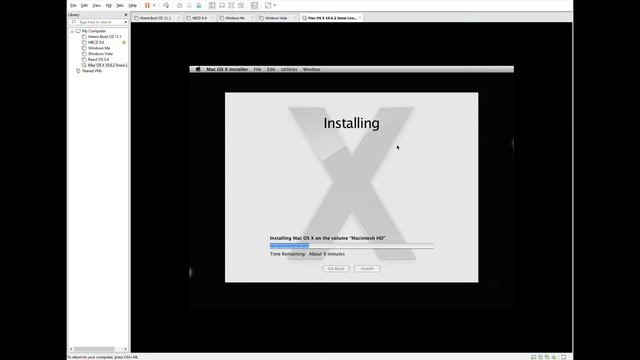Switch to the HBCD tab

tap(199, 18)
